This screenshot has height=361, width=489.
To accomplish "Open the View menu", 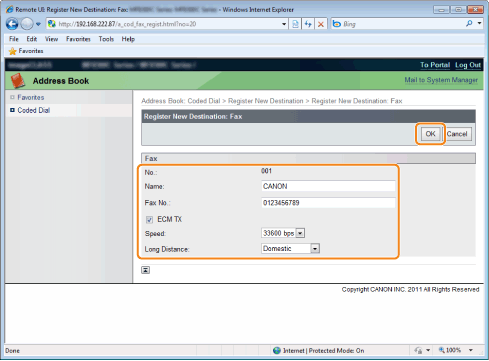I will coord(51,39).
